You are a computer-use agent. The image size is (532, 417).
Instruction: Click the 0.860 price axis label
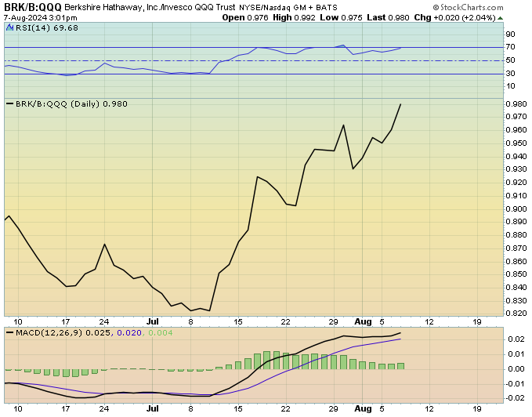point(516,261)
